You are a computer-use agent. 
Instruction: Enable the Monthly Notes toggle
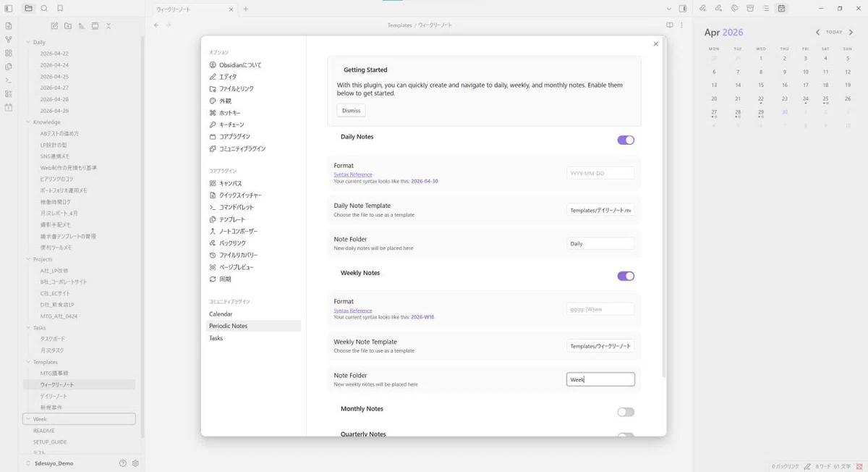pyautogui.click(x=626, y=412)
